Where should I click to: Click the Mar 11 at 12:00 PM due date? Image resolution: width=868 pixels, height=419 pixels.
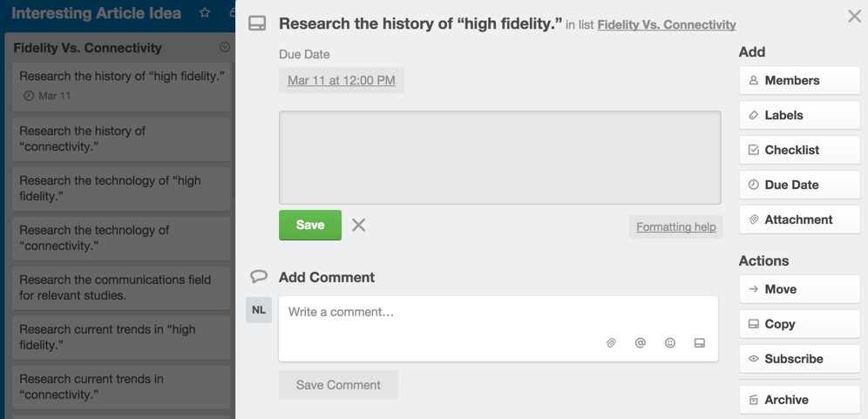pyautogui.click(x=342, y=80)
